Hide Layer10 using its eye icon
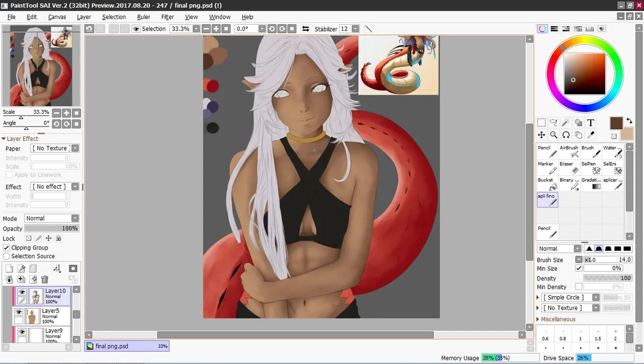 point(22,292)
